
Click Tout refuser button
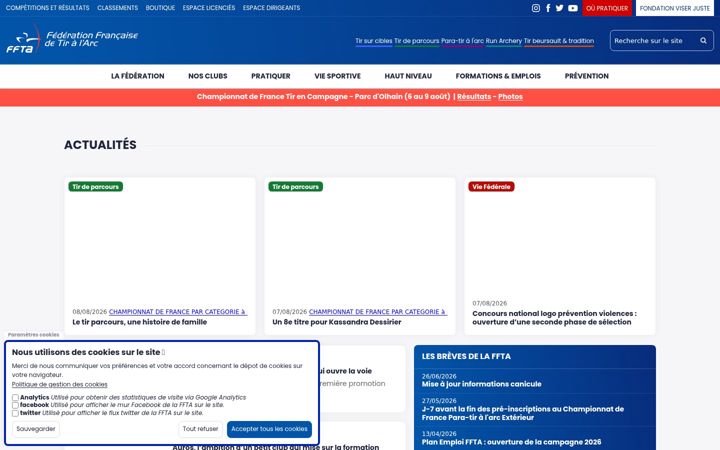[200, 429]
